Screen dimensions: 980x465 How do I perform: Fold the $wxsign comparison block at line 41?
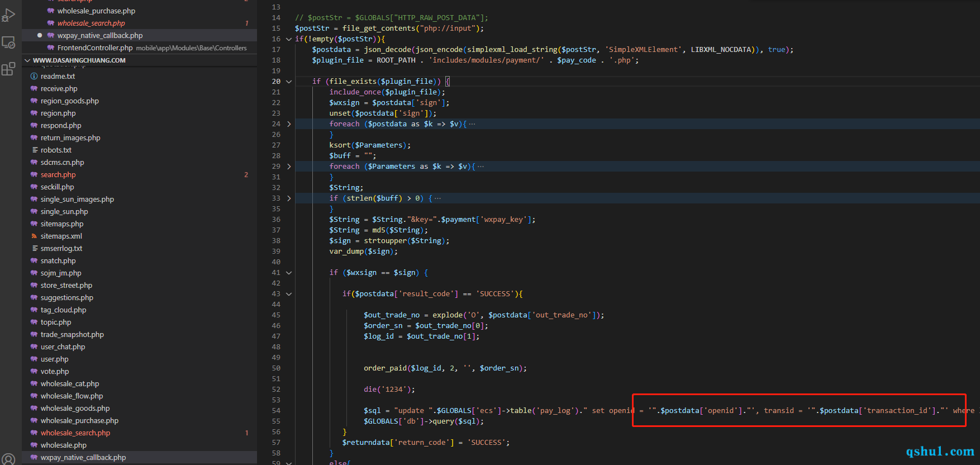click(x=289, y=273)
